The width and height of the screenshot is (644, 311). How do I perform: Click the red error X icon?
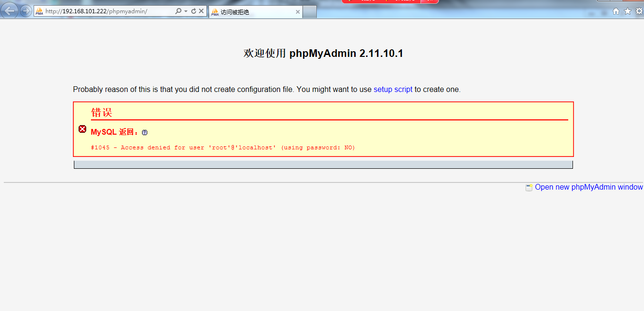[x=82, y=129]
